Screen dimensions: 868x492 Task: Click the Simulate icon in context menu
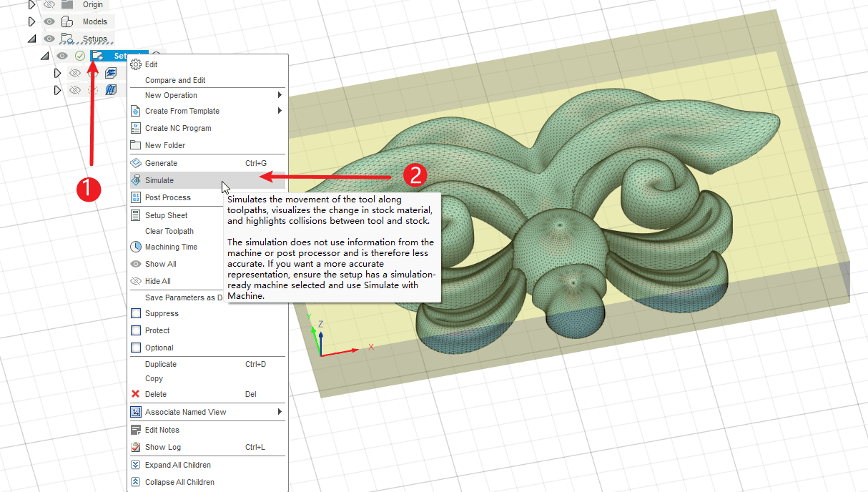(136, 180)
